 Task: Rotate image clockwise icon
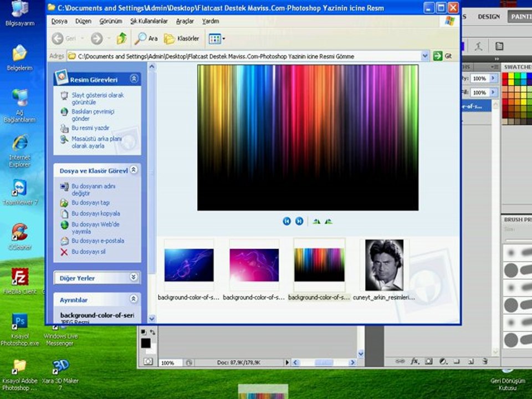point(316,222)
